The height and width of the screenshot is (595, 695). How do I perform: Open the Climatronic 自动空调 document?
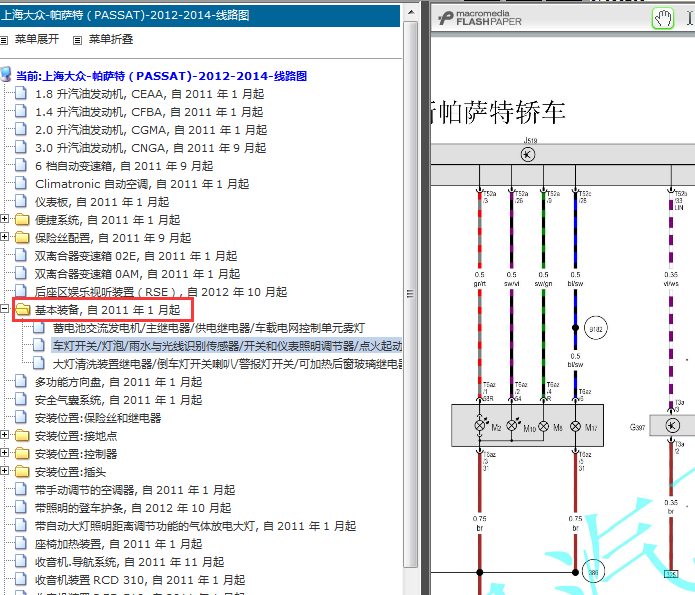point(142,184)
